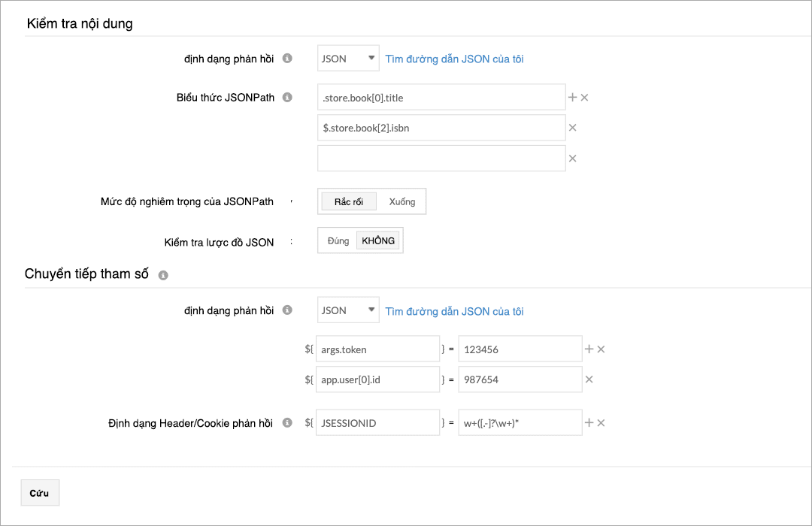The width and height of the screenshot is (812, 526).
Task: Click the info icon beside Biểu thức JSONPath
Action: (x=288, y=97)
